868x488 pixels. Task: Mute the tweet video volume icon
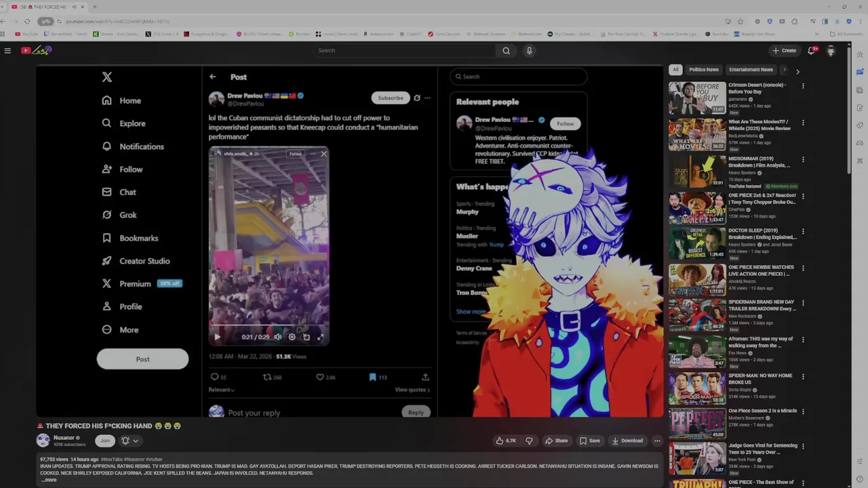[x=277, y=337]
